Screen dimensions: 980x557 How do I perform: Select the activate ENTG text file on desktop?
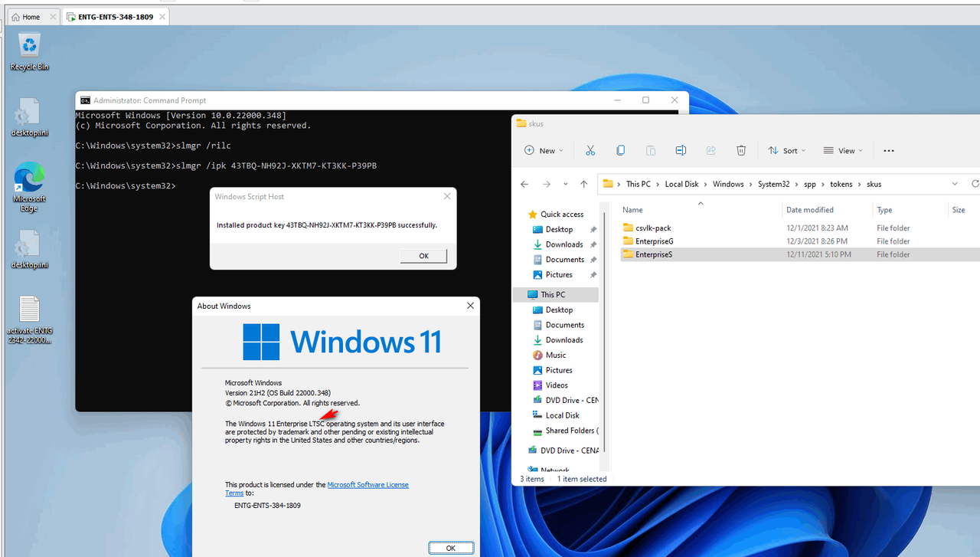click(29, 319)
